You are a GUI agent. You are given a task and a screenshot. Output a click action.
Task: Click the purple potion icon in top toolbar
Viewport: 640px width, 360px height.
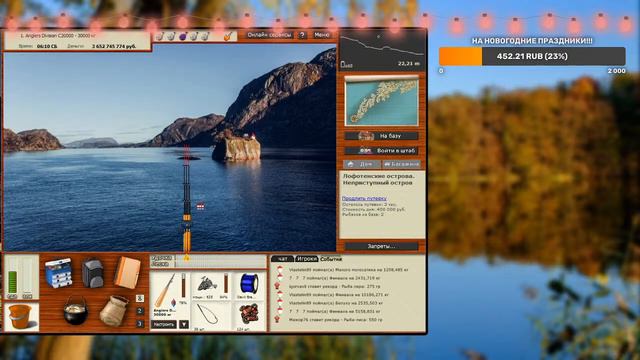point(183,36)
